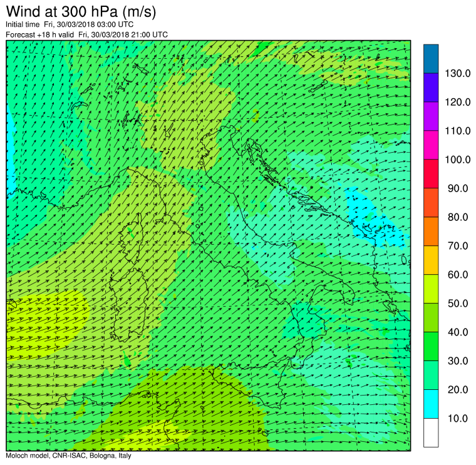476x465 pixels.
Task: Click the 'Forecast +18 h valid' line
Action: [87, 34]
